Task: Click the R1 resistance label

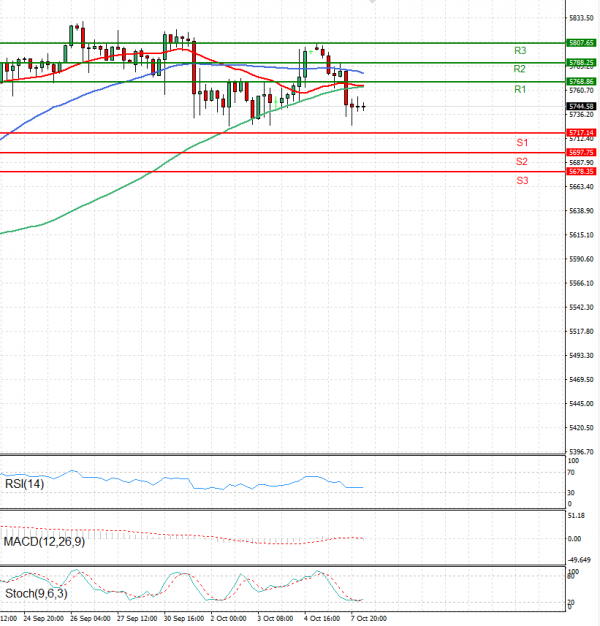Action: click(x=520, y=89)
